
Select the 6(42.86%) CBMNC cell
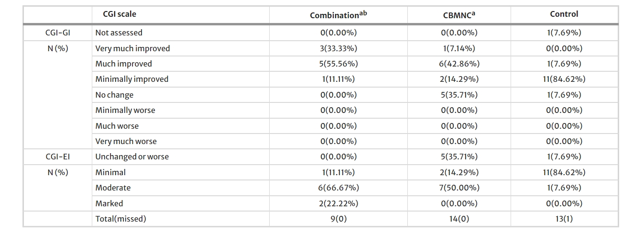click(459, 64)
